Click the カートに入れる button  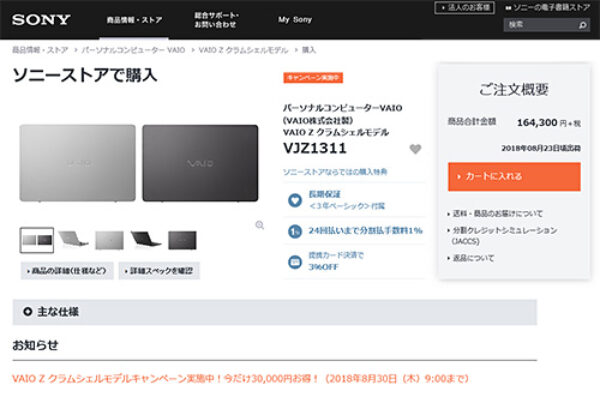[514, 176]
